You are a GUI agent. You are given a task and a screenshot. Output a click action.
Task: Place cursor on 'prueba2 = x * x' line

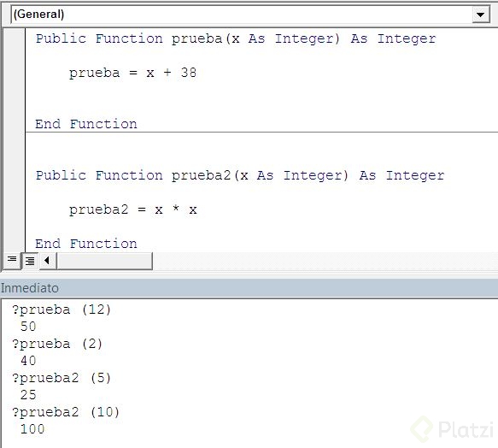point(132,209)
